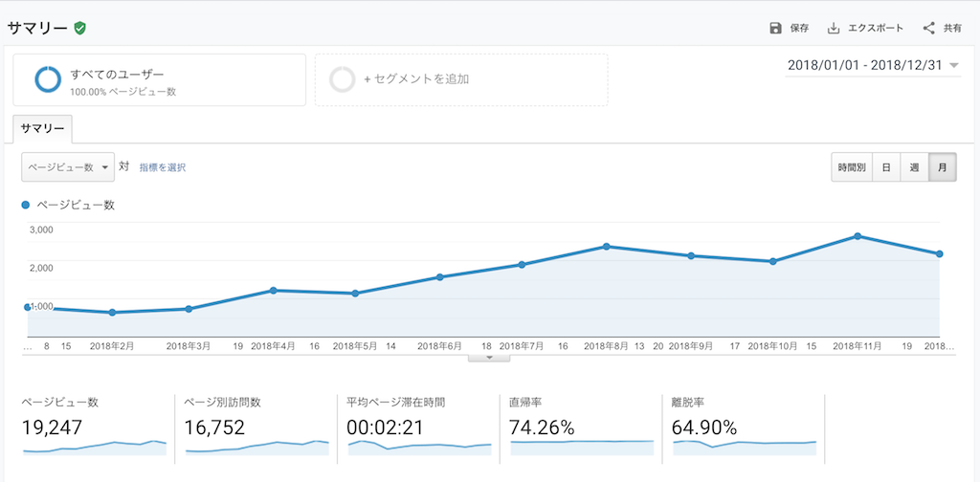Click the 2018年7月 data point on chart

[522, 265]
